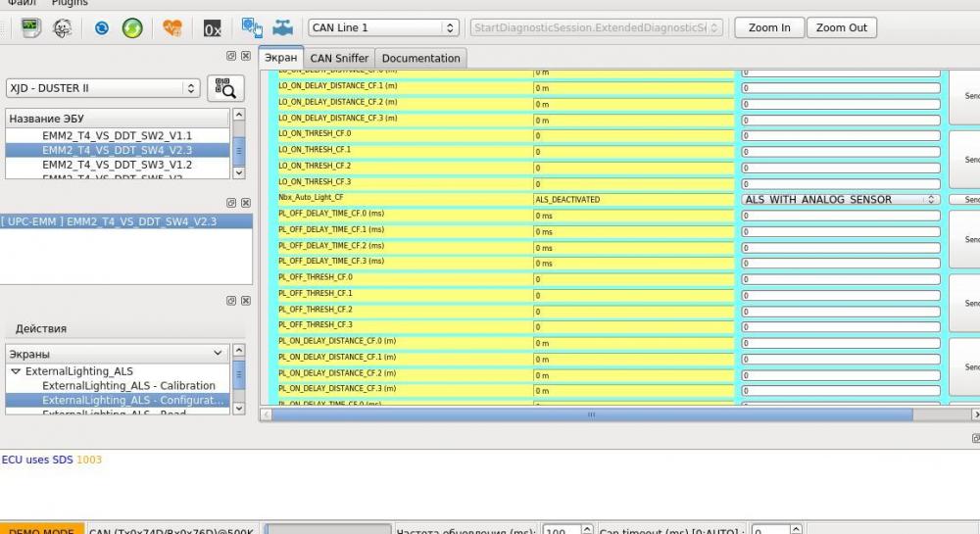This screenshot has width=980, height=534.
Task: Click the Nbx_Auto_Light_CF label
Action: [x=311, y=197]
